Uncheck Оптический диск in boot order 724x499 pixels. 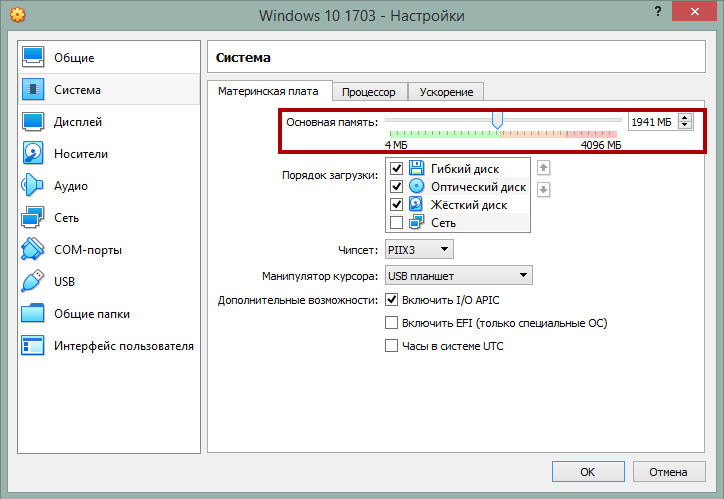tap(396, 186)
